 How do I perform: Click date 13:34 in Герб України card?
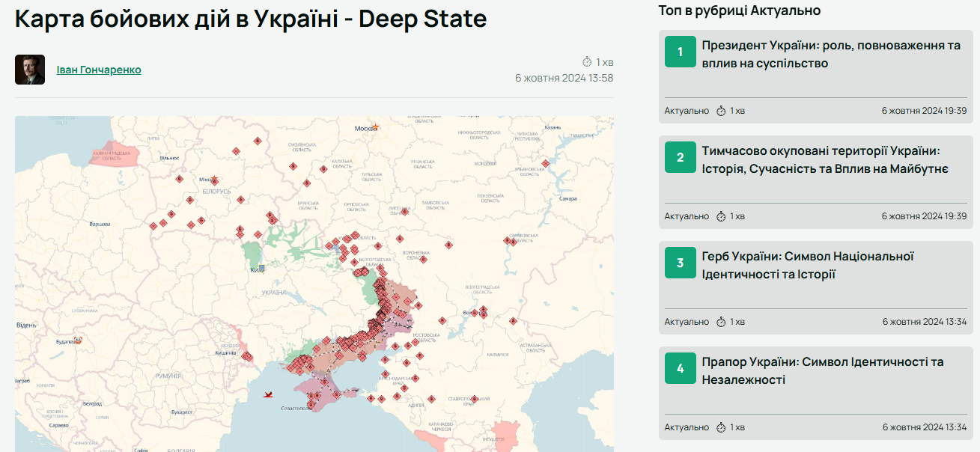[925, 322]
